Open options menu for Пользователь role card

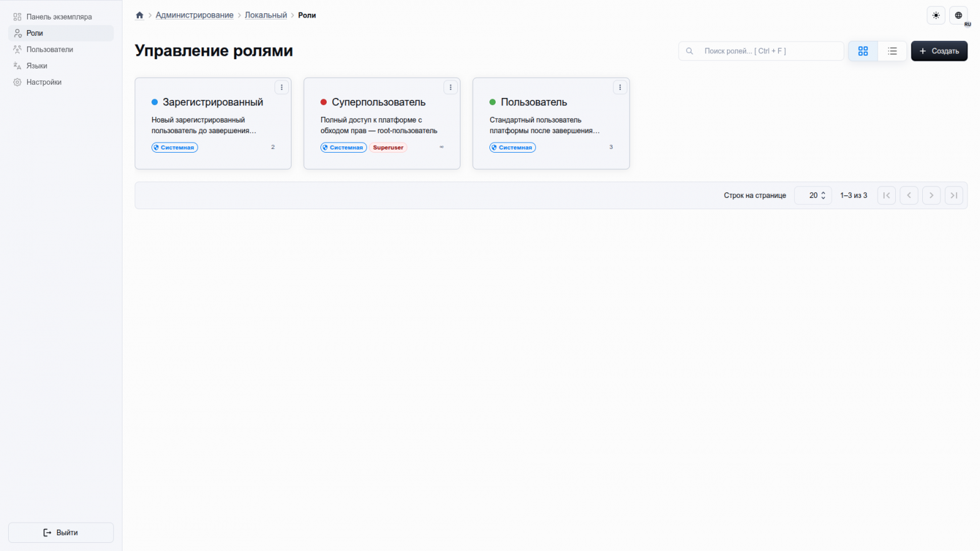[x=620, y=87]
